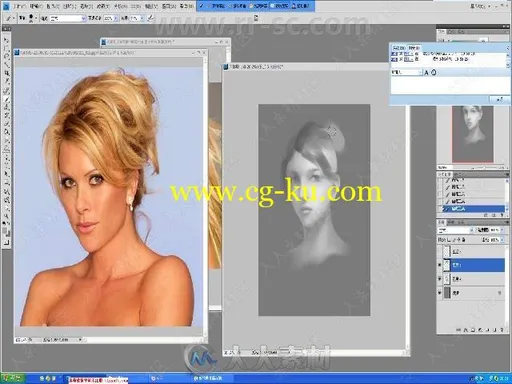The height and width of the screenshot is (384, 512).
Task: Toggle visibility of the top unselected layer
Action: coord(440,251)
